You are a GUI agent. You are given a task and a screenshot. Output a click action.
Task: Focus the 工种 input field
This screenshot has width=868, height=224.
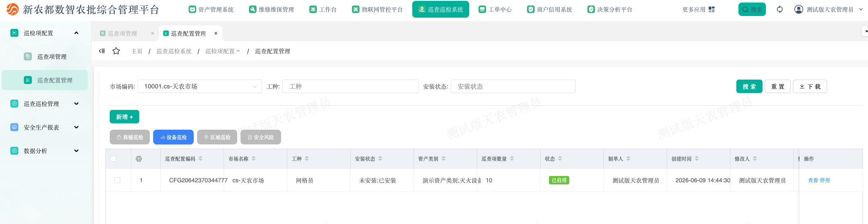coord(350,86)
